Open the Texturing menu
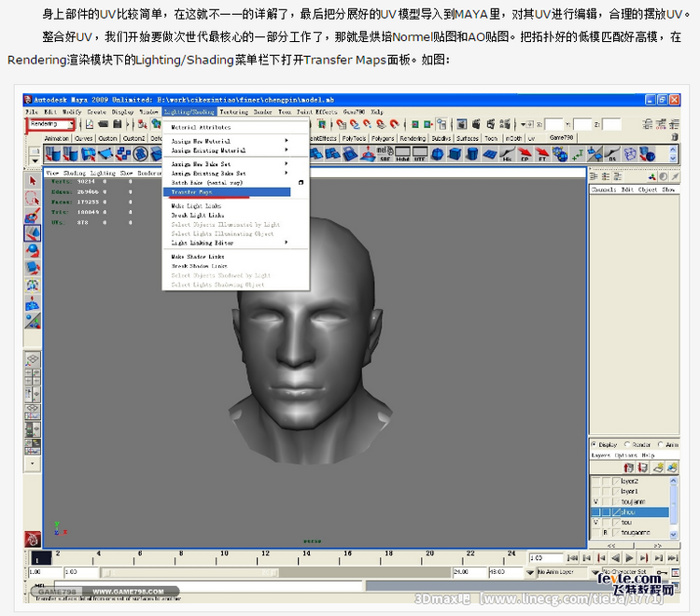Screen dimensions: 700x616 [233, 112]
